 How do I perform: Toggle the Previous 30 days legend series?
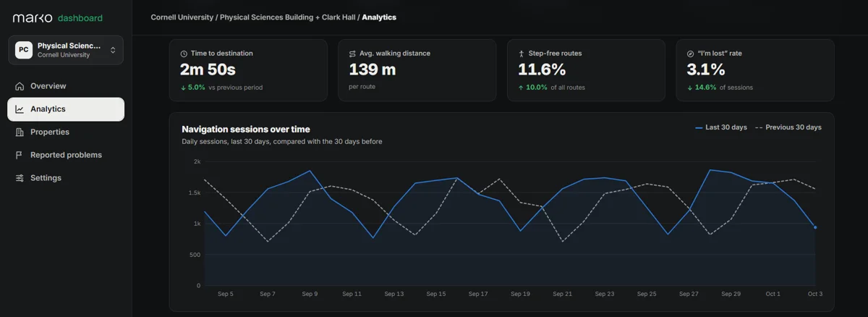click(788, 127)
